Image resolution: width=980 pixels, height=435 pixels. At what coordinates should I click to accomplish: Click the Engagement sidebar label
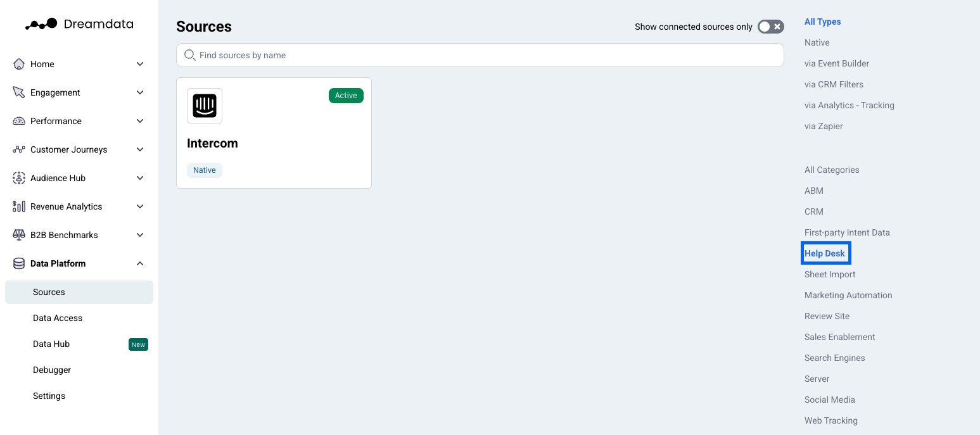point(55,92)
